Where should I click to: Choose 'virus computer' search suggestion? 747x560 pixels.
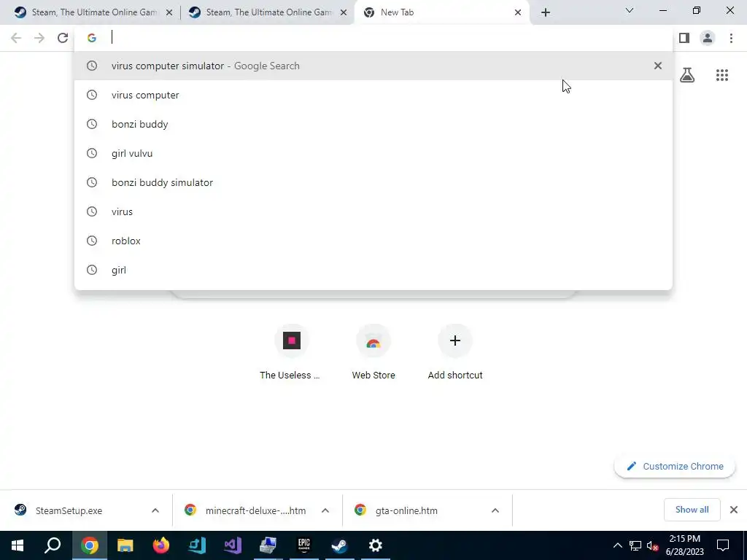[373, 95]
